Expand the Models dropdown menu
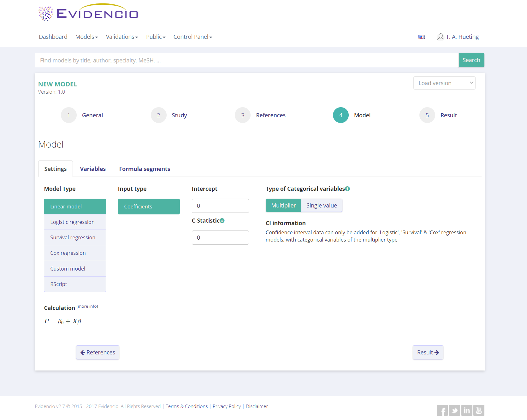Screen dimensions: 527x420 coord(86,37)
